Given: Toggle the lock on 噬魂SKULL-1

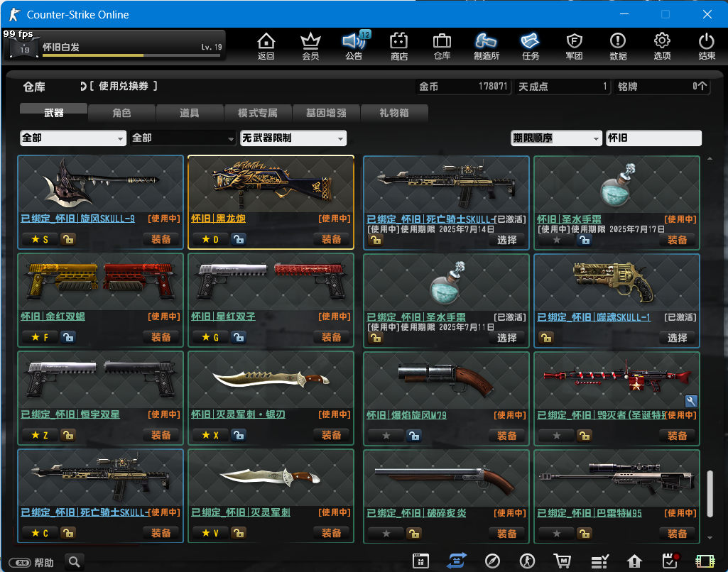Looking at the screenshot, I should click(x=546, y=338).
